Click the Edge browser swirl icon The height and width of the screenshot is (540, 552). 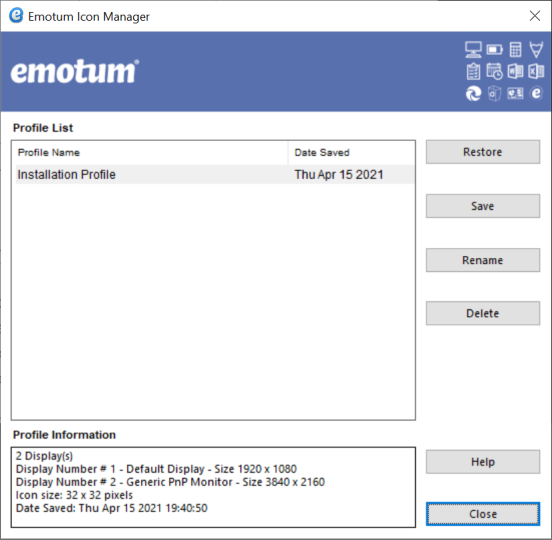[x=473, y=94]
